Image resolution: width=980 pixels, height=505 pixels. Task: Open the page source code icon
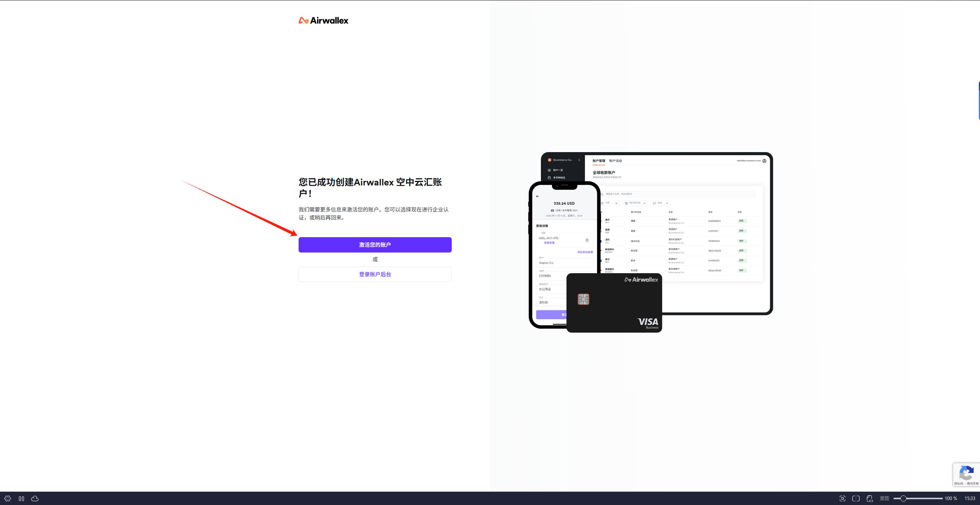pyautogui.click(x=870, y=498)
